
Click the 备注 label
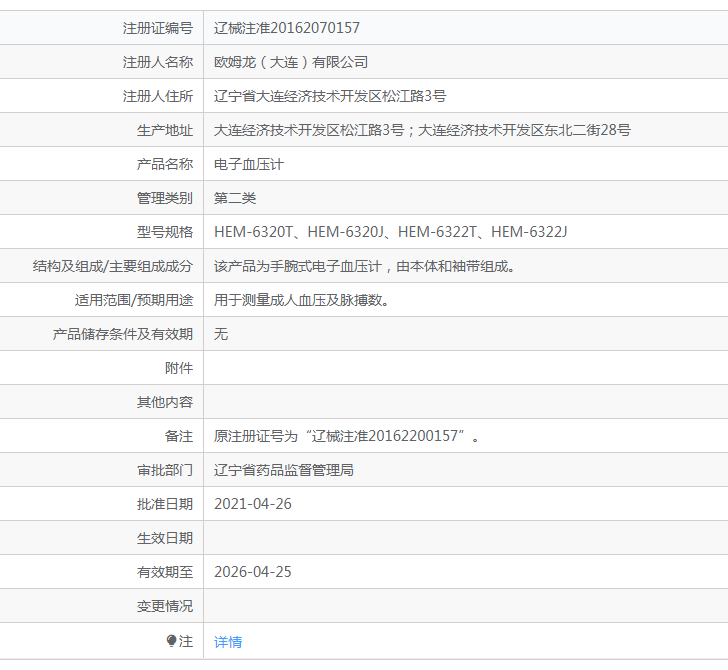tap(179, 436)
